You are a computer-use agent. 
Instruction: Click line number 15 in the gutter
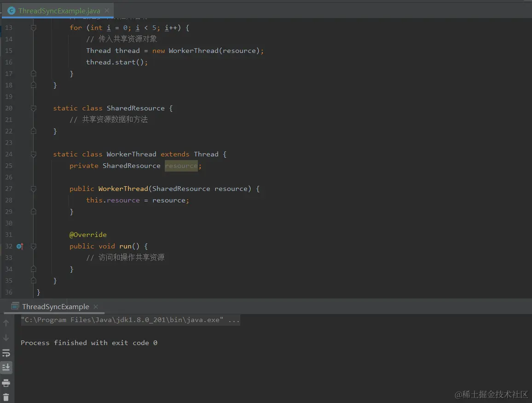point(9,51)
